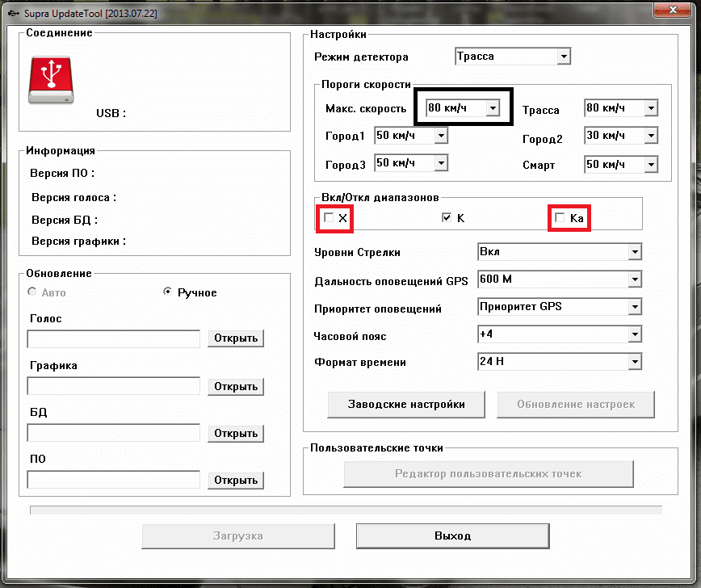701x588 pixels.
Task: Uncheck the K band checkbox
Action: click(x=446, y=218)
